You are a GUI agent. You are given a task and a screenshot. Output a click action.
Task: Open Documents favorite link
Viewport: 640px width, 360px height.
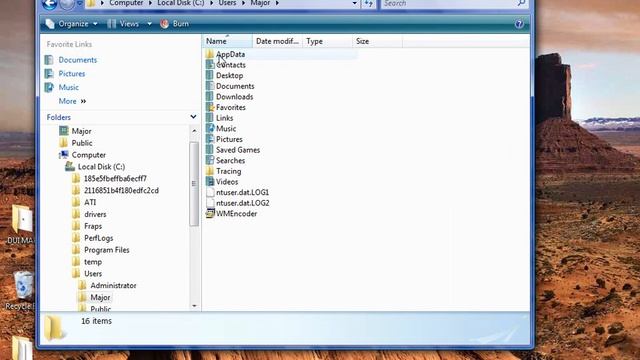coord(78,60)
